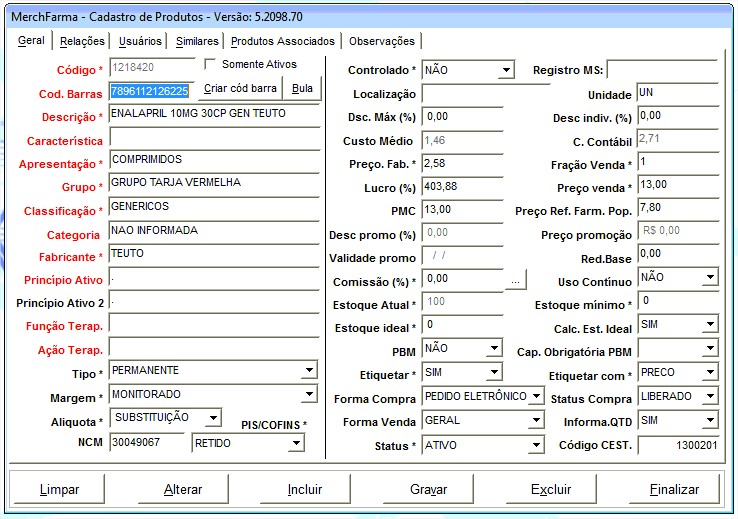Click into the Descrição text field

tap(213, 114)
